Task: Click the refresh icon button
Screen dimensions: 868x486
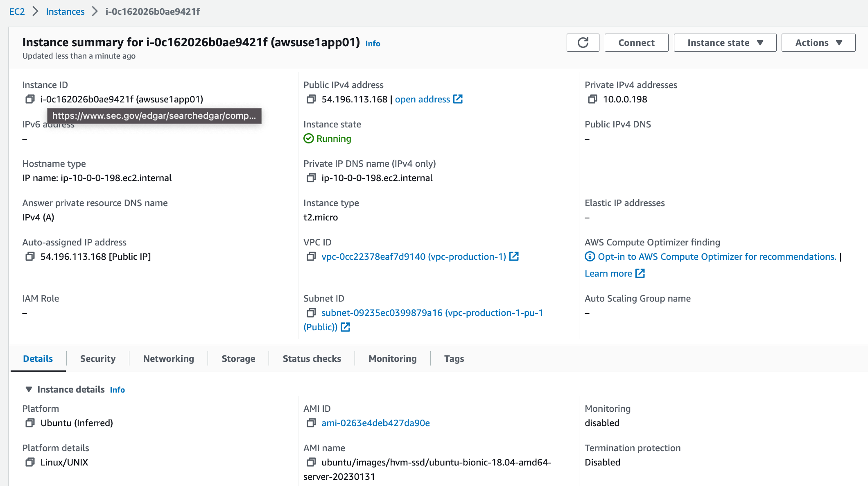Action: click(583, 43)
